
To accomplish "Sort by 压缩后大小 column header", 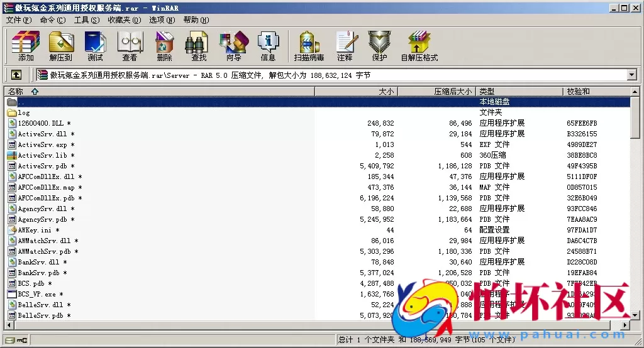I will tap(436, 92).
